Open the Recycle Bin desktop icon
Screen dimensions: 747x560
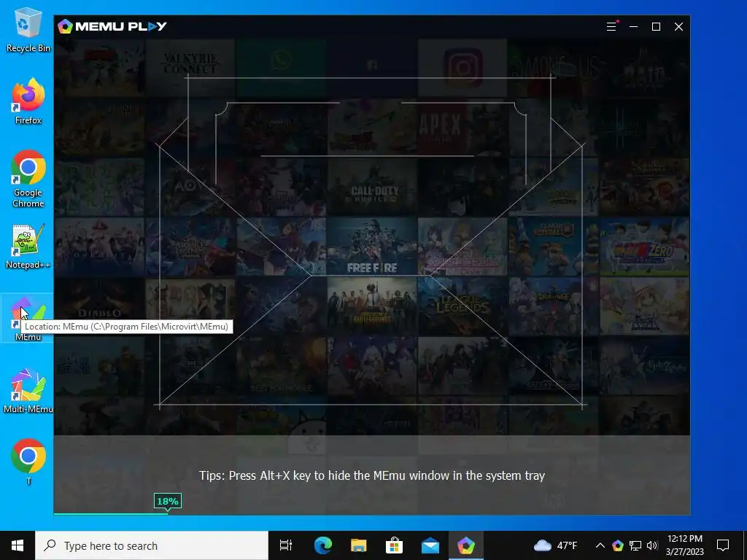click(28, 30)
